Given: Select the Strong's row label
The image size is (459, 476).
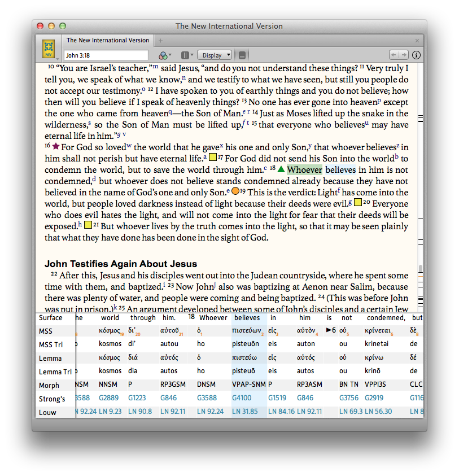Looking at the screenshot, I should (52, 399).
